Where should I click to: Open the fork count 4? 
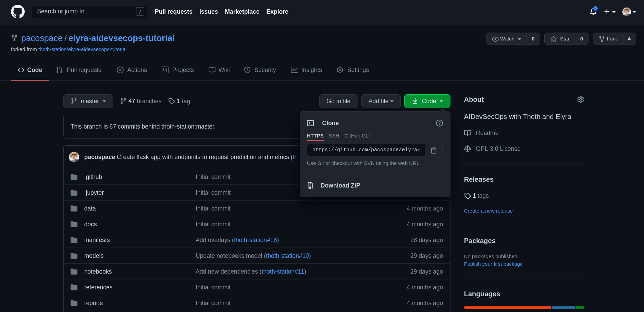click(x=629, y=39)
